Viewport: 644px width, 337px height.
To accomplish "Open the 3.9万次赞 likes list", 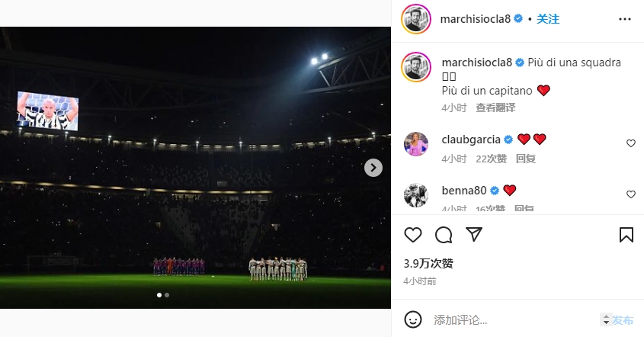I will click(x=428, y=264).
